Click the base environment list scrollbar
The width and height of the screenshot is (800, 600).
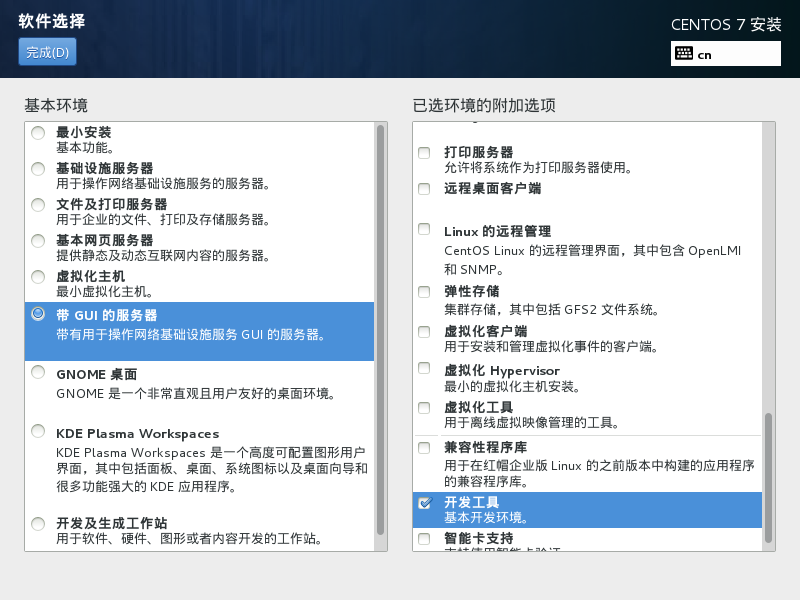click(380, 330)
